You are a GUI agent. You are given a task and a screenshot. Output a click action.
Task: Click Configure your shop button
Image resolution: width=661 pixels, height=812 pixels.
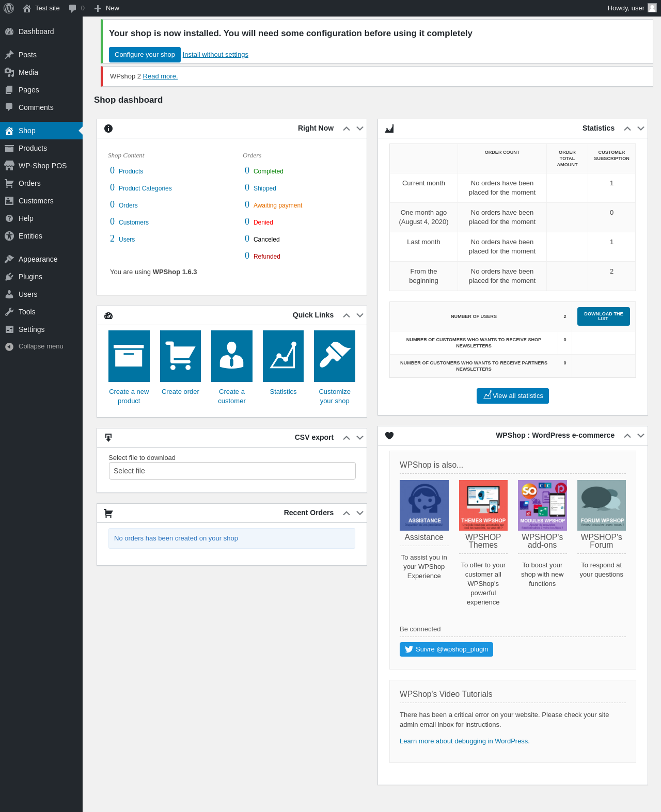coord(145,55)
